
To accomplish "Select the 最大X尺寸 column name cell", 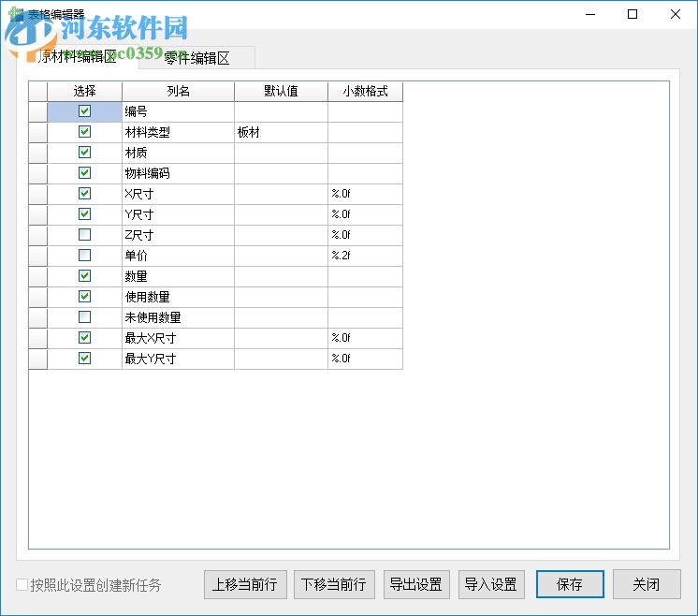I will click(x=178, y=338).
